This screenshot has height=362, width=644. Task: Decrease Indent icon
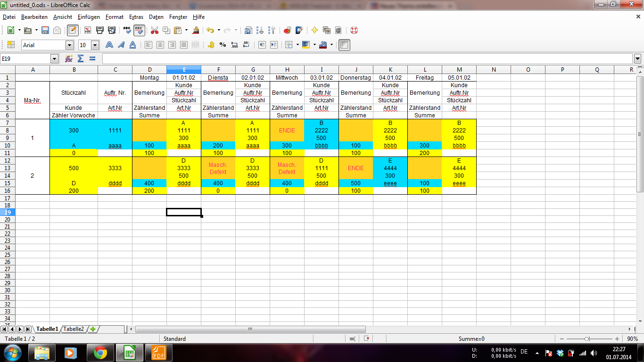(x=262, y=45)
